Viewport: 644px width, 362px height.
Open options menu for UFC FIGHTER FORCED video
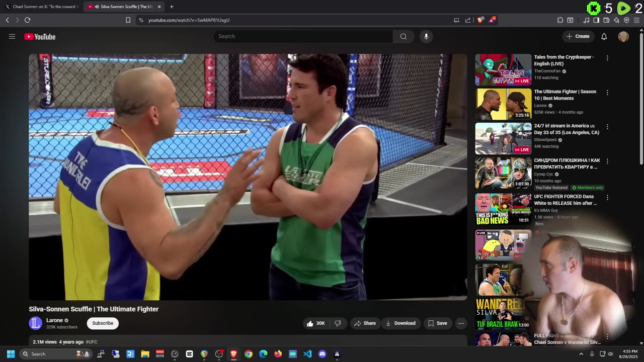click(x=607, y=198)
